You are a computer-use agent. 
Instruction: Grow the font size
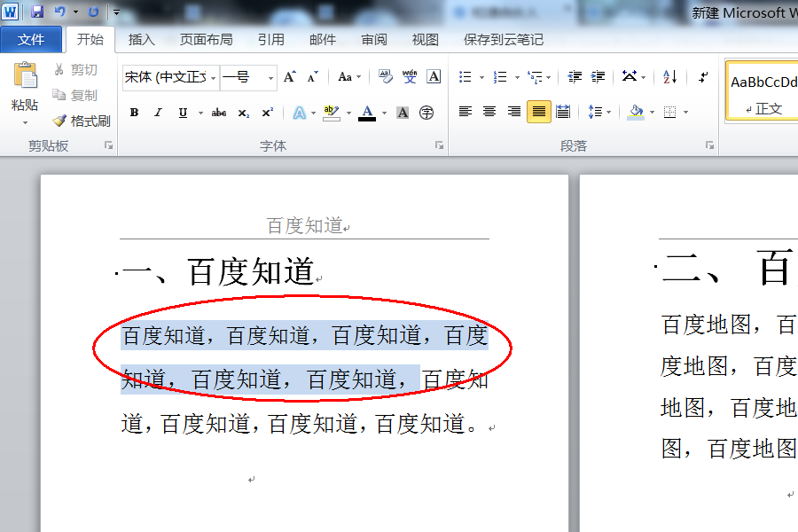tap(290, 77)
